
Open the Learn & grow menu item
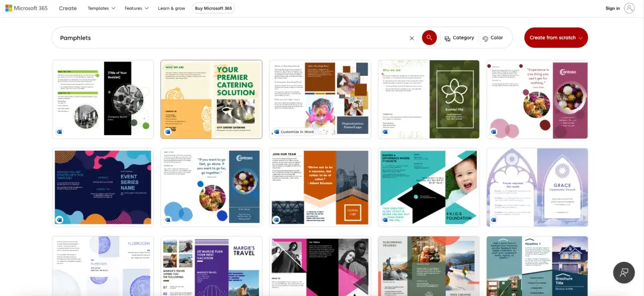click(x=171, y=9)
